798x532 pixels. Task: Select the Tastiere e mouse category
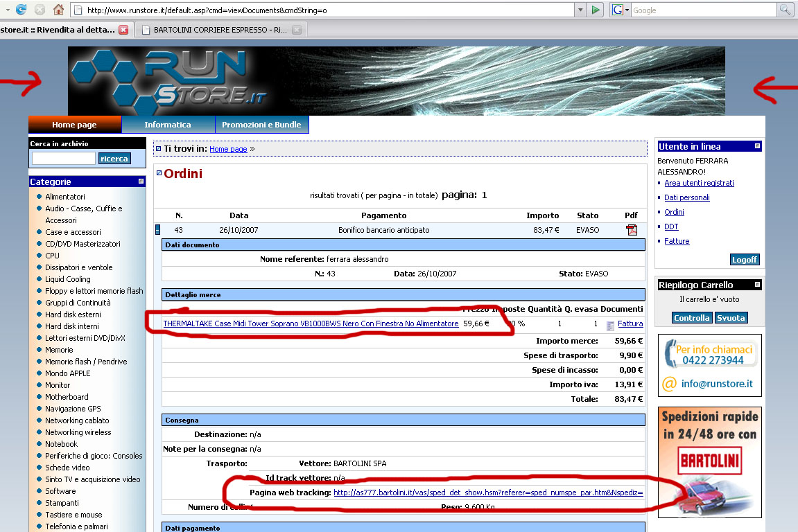pos(73,515)
